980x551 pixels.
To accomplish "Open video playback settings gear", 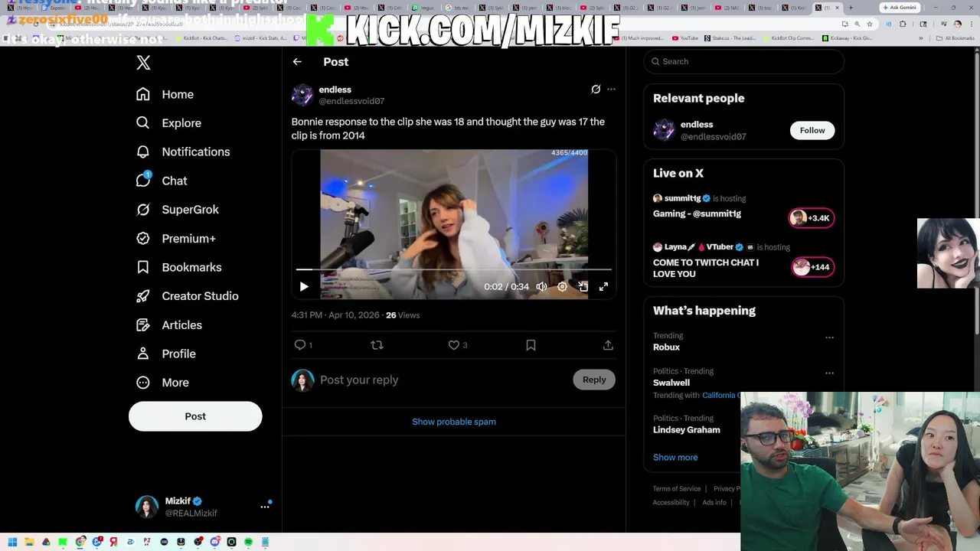I will (562, 287).
